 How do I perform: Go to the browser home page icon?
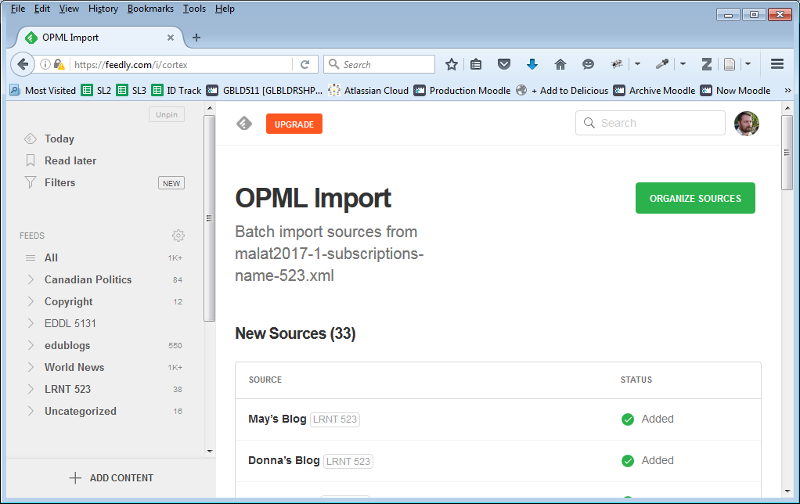560,64
